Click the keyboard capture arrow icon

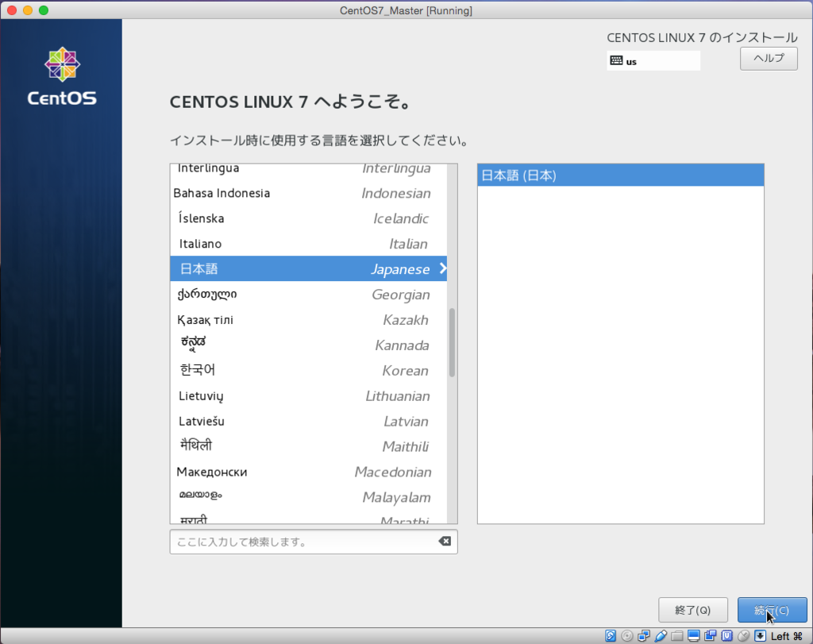[760, 636]
